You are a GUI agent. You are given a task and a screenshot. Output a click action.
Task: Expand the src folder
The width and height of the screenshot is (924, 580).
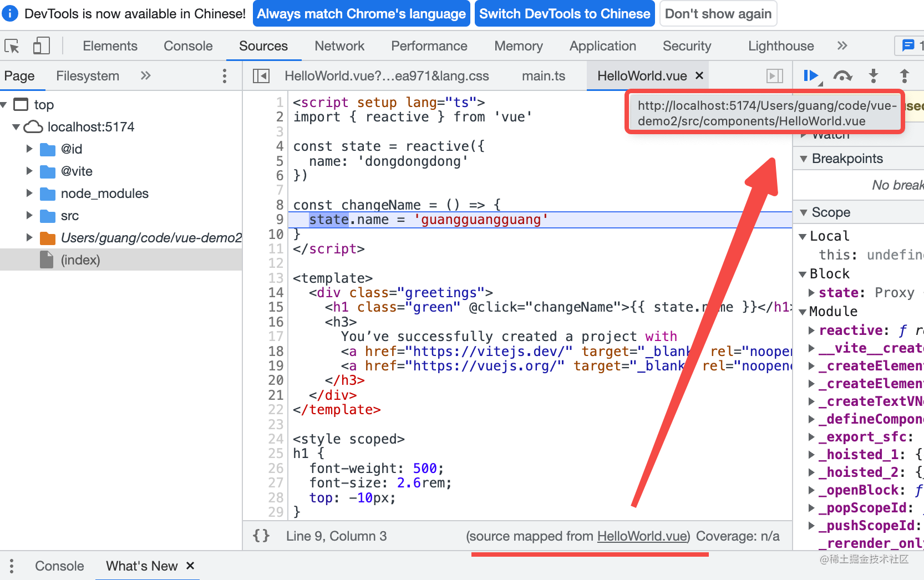(30, 216)
